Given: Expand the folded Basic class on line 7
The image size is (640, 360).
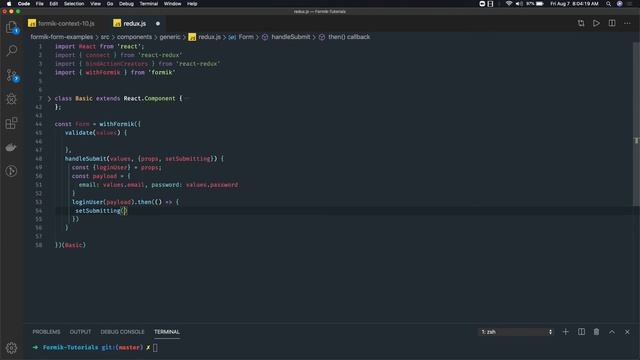Looking at the screenshot, I should (49, 98).
